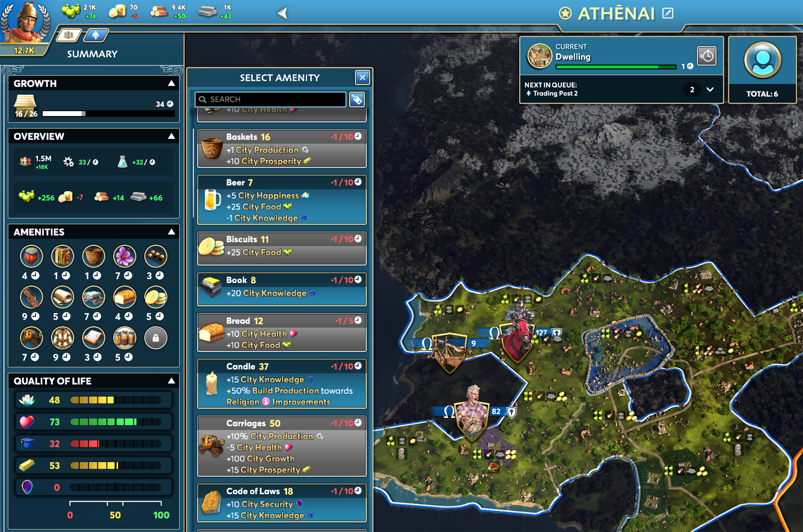The image size is (803, 532).
Task: Expand the production queue chevron
Action: pos(710,89)
